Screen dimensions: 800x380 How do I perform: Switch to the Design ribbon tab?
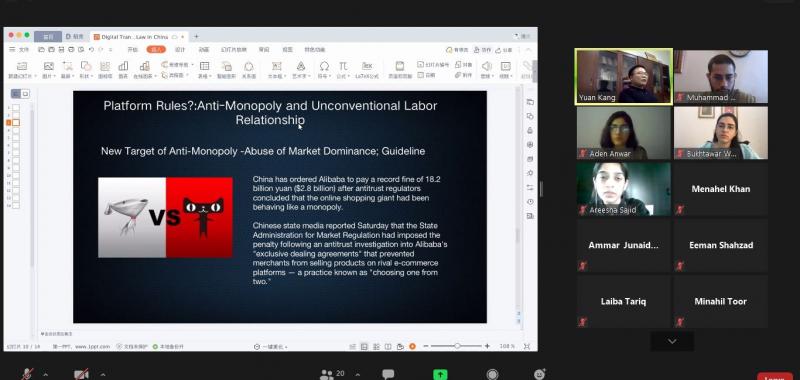pyautogui.click(x=180, y=49)
